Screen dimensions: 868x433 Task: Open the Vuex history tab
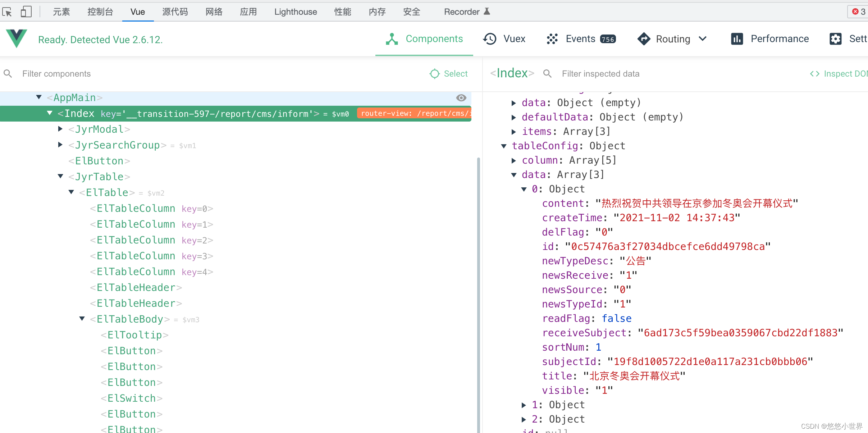point(504,39)
